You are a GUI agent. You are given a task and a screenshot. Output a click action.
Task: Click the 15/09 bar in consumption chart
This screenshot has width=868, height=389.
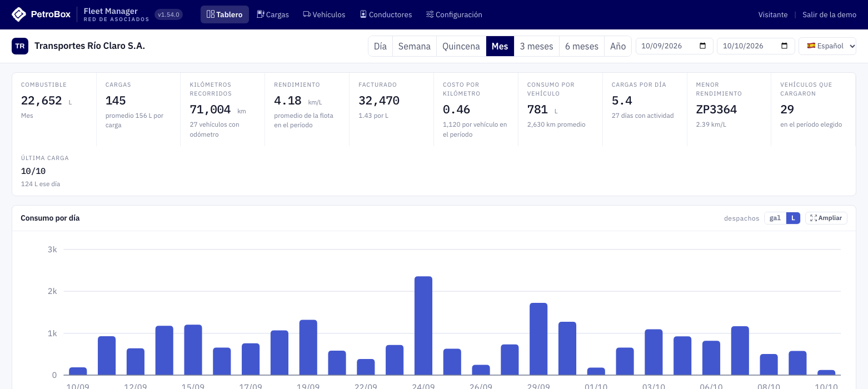coord(193,350)
